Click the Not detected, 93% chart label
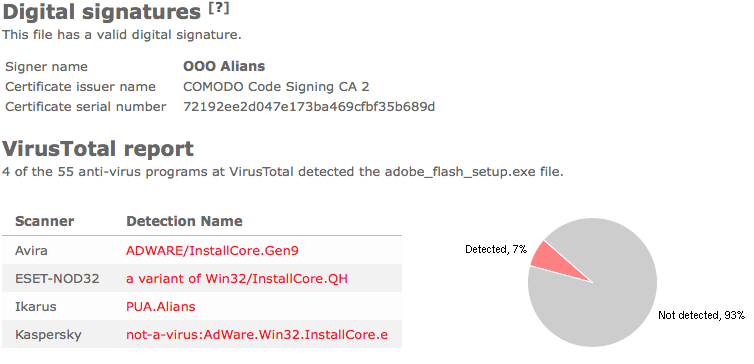This screenshot has height=364, width=754. click(x=701, y=315)
